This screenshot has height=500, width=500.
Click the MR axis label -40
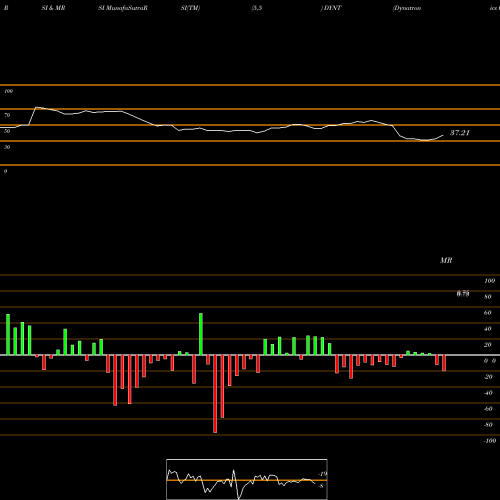point(488,393)
